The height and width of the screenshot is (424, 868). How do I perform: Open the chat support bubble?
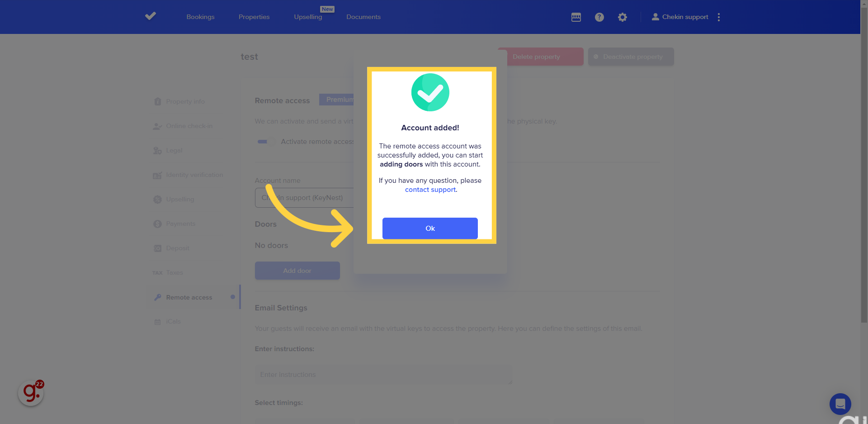pyautogui.click(x=840, y=404)
